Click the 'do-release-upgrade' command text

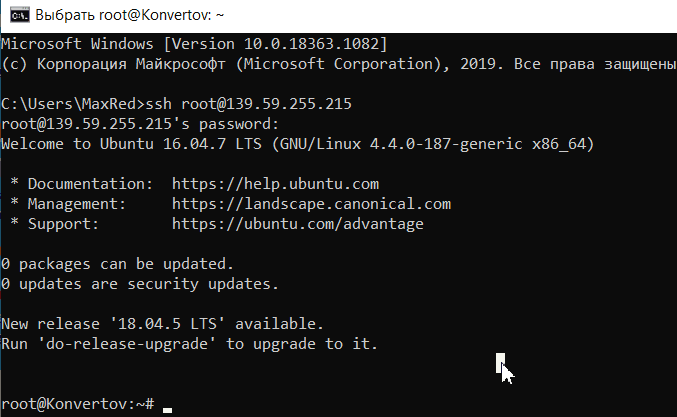pyautogui.click(x=127, y=344)
